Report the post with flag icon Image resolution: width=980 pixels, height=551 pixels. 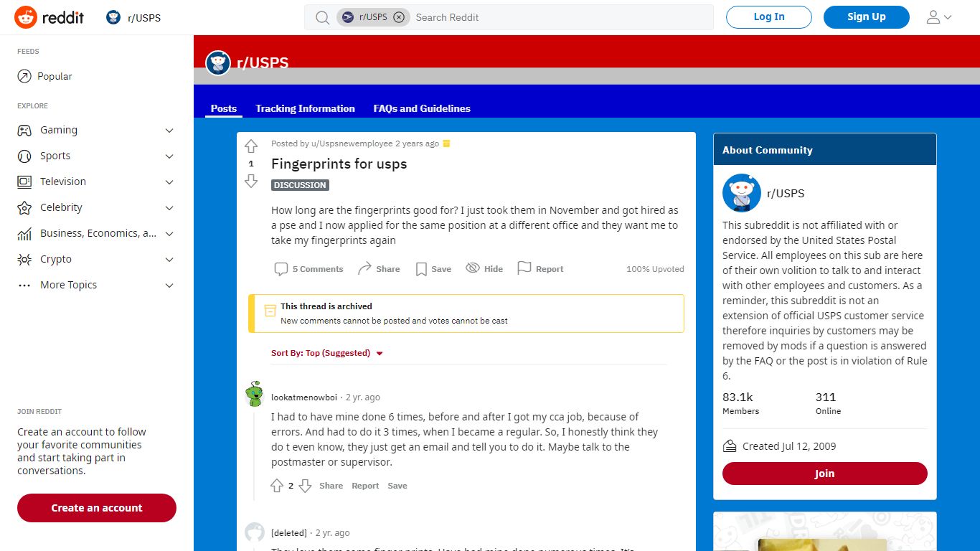[x=540, y=269]
